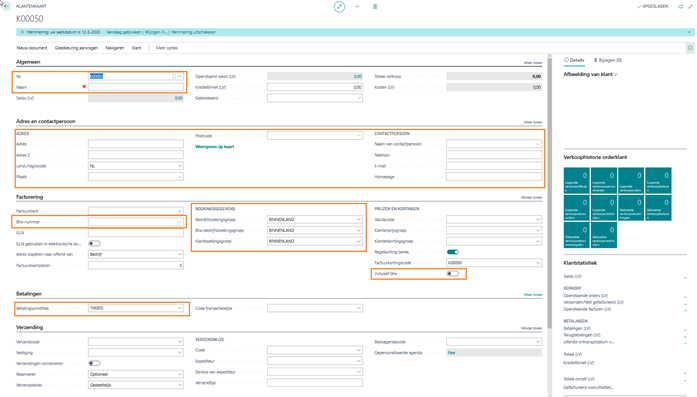This screenshot has height=397, width=697.
Task: Add a new customer with the plus icon
Action: 357,7
